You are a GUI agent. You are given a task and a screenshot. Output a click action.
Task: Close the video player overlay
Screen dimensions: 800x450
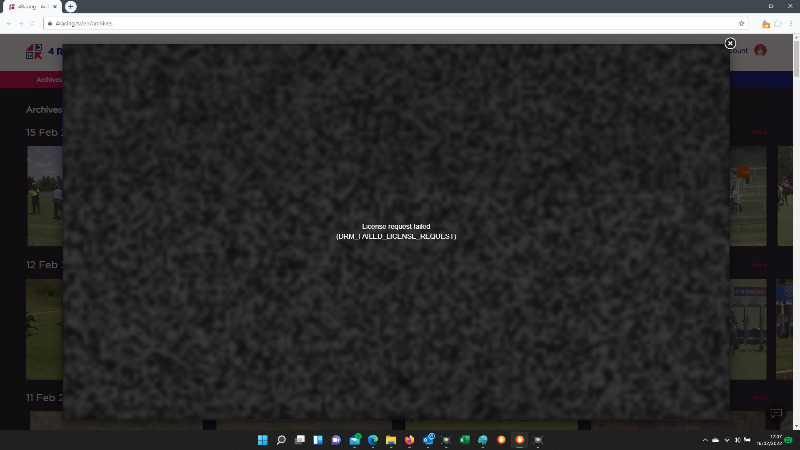tap(730, 43)
